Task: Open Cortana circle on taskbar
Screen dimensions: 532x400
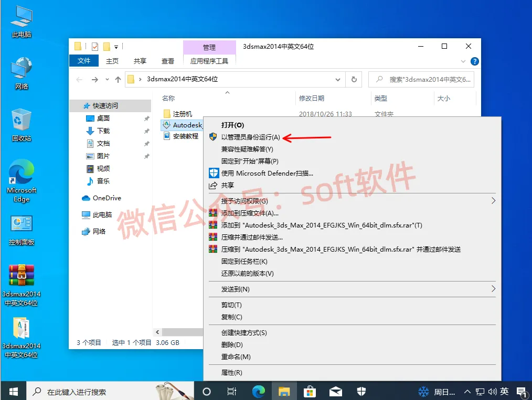Action: pos(207,392)
